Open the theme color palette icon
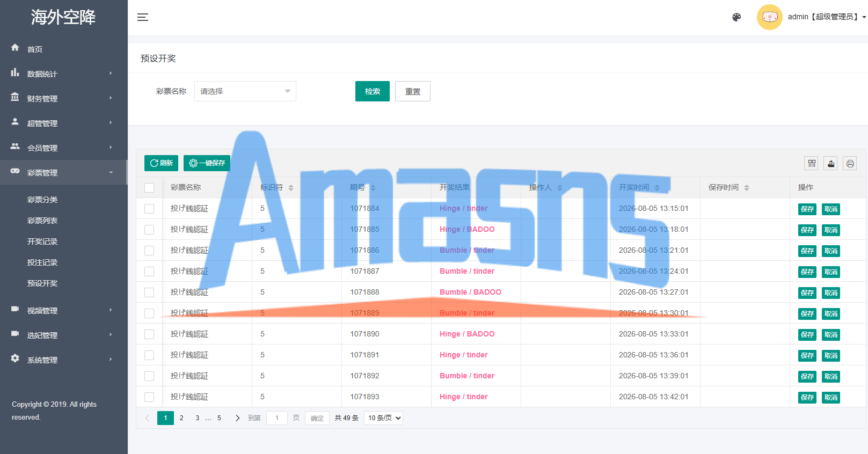This screenshot has height=454, width=868. coord(736,17)
